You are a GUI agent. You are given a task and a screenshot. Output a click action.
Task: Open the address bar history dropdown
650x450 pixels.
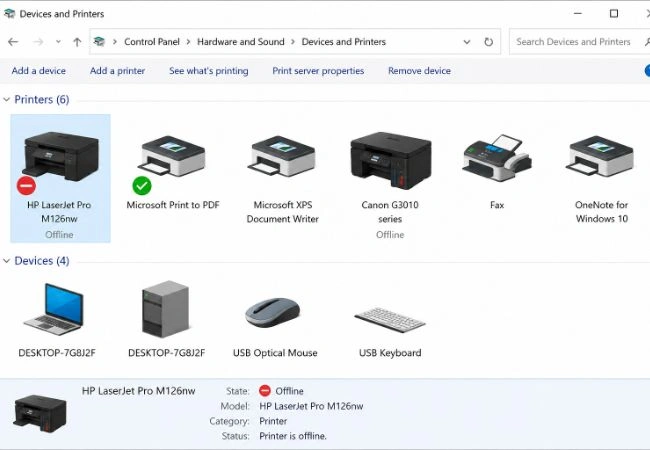click(x=467, y=42)
